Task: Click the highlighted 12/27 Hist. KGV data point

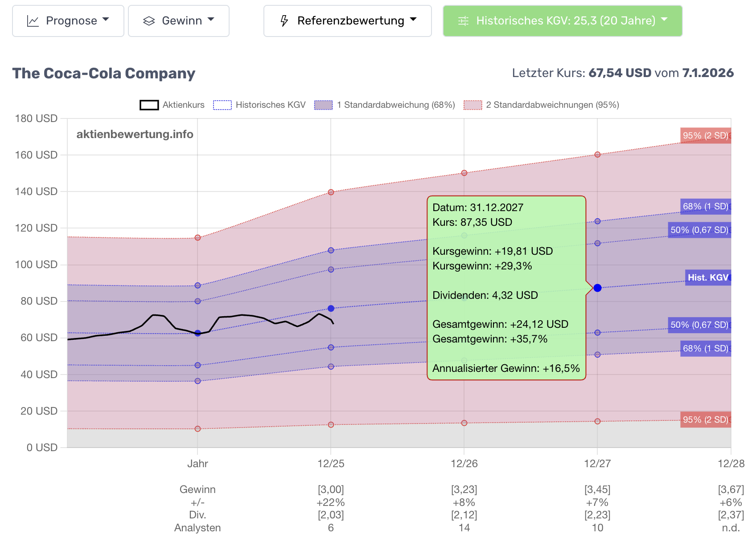Action: (597, 288)
